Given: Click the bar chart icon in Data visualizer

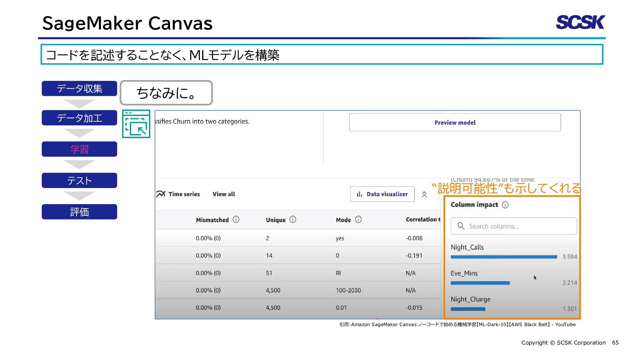Looking at the screenshot, I should point(360,194).
